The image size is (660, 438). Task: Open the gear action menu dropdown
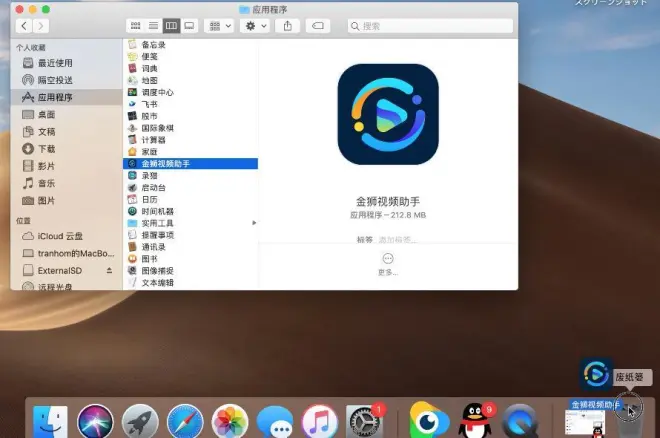click(255, 26)
